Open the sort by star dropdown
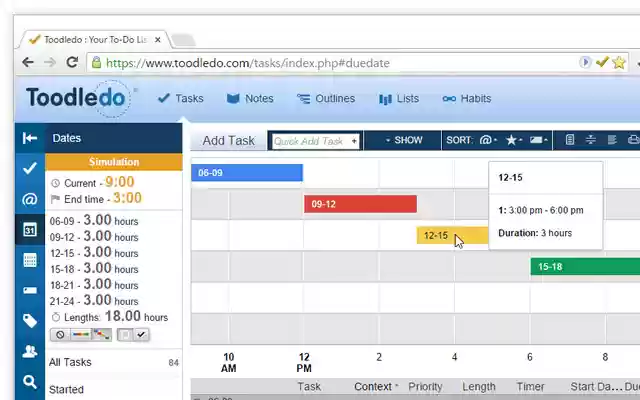 pos(514,140)
